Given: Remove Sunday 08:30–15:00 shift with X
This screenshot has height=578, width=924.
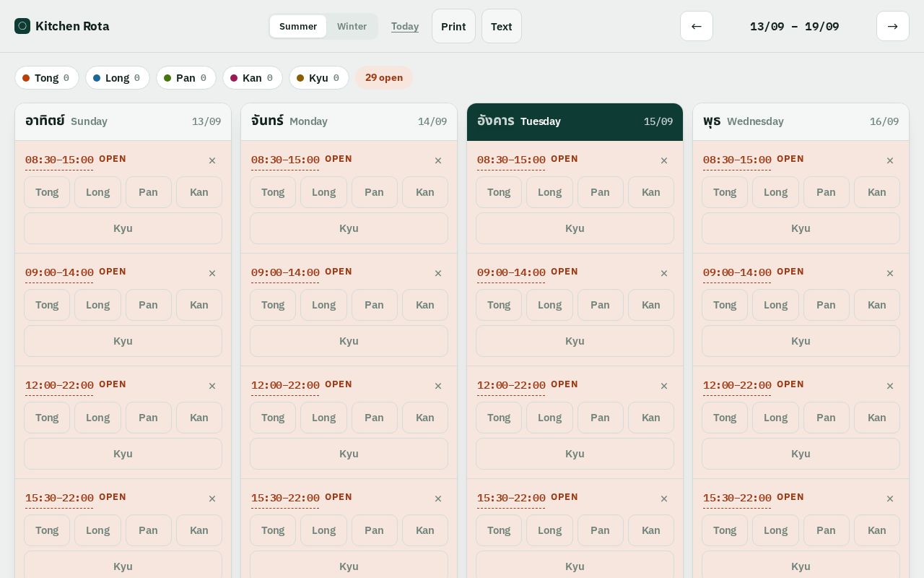Looking at the screenshot, I should click(x=212, y=160).
